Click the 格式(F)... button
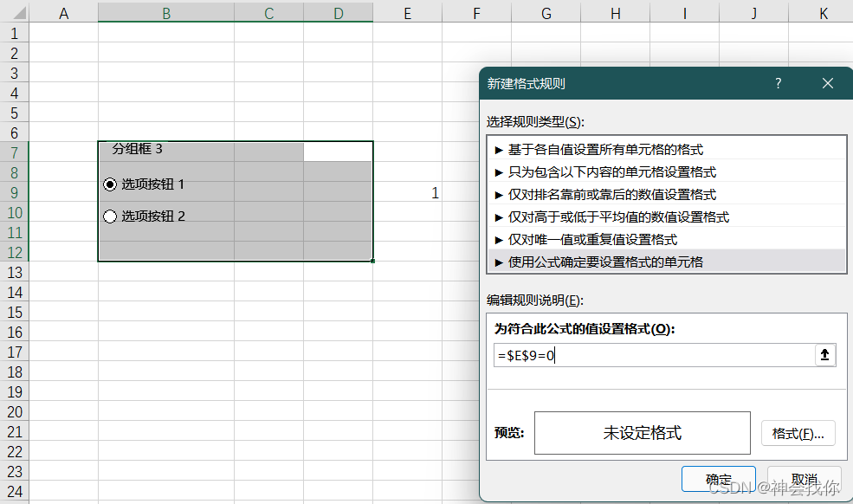The height and width of the screenshot is (504, 853). pos(798,433)
